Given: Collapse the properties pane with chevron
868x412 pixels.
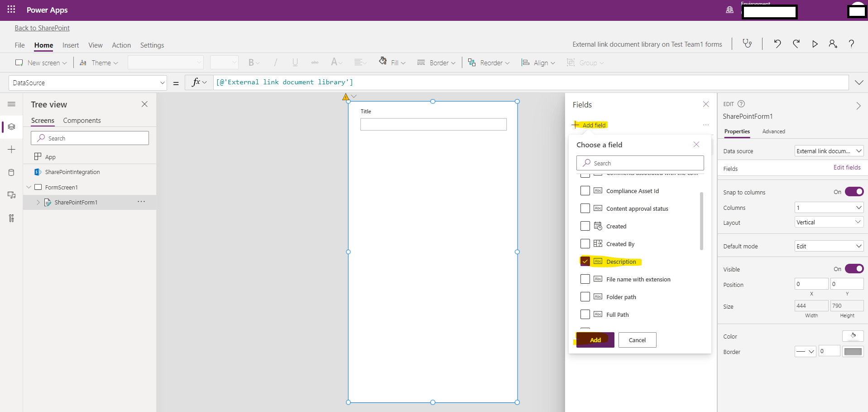Looking at the screenshot, I should (858, 106).
